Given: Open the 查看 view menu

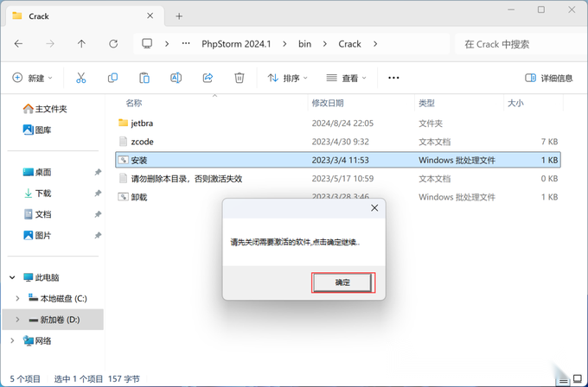Looking at the screenshot, I should pyautogui.click(x=346, y=78).
